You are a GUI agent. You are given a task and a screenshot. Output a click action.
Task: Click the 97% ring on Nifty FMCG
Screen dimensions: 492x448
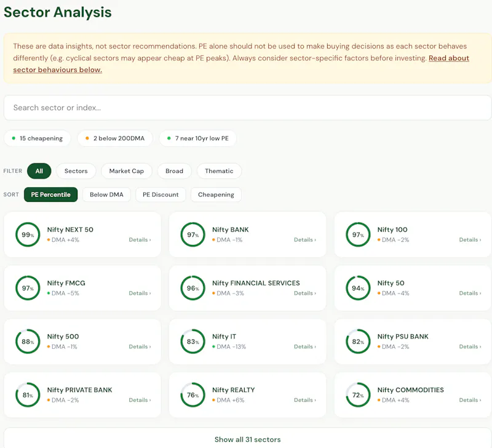28,288
